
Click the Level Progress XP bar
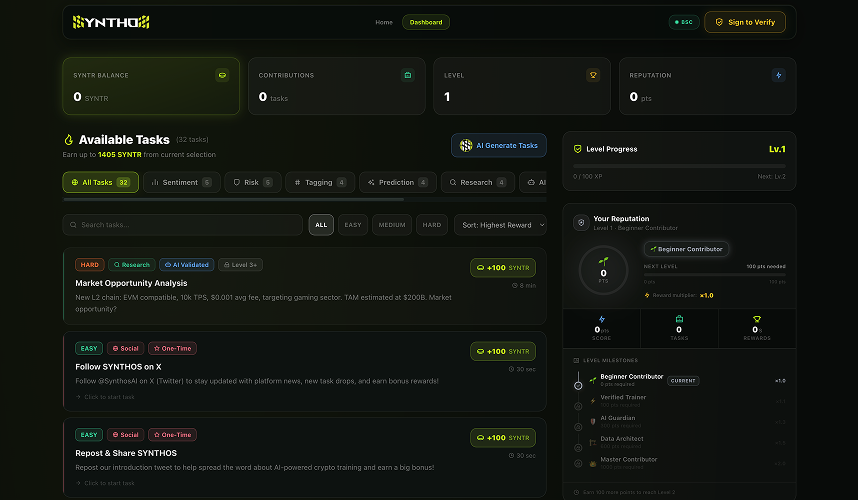pos(679,166)
